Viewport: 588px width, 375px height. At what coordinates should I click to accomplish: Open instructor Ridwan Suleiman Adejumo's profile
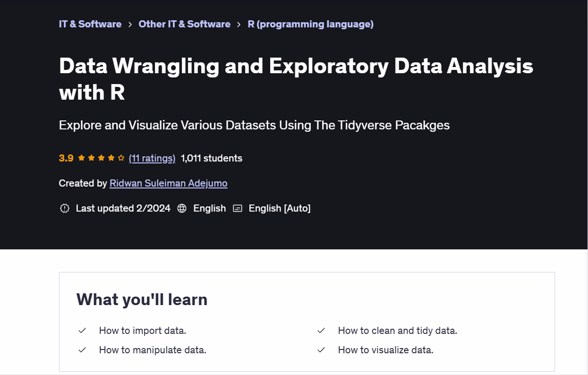click(x=169, y=183)
